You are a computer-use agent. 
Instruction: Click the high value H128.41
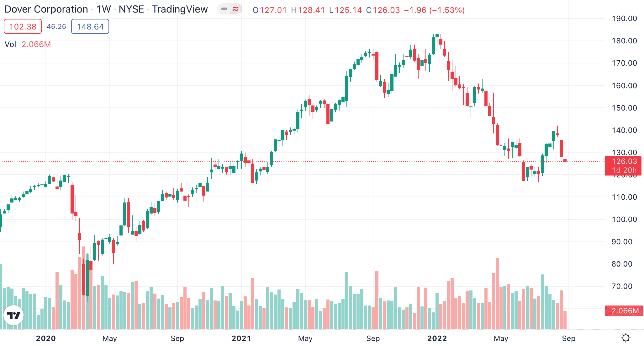[308, 10]
